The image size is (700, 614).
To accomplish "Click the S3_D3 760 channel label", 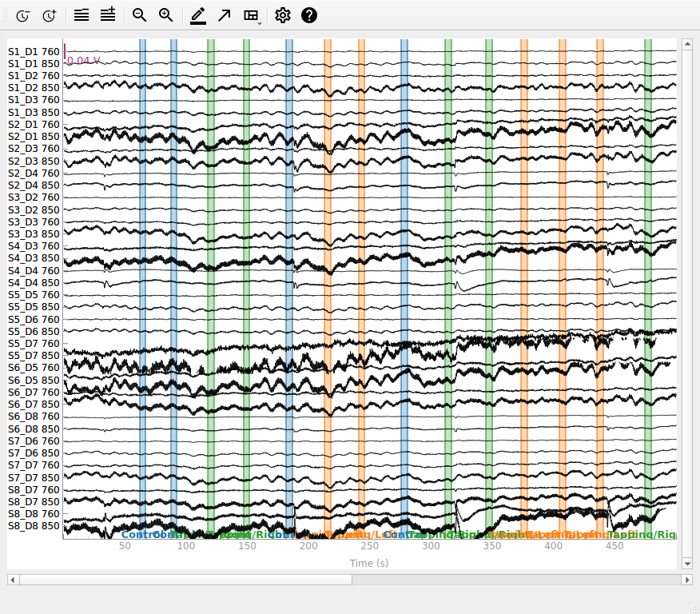I will 34,222.
